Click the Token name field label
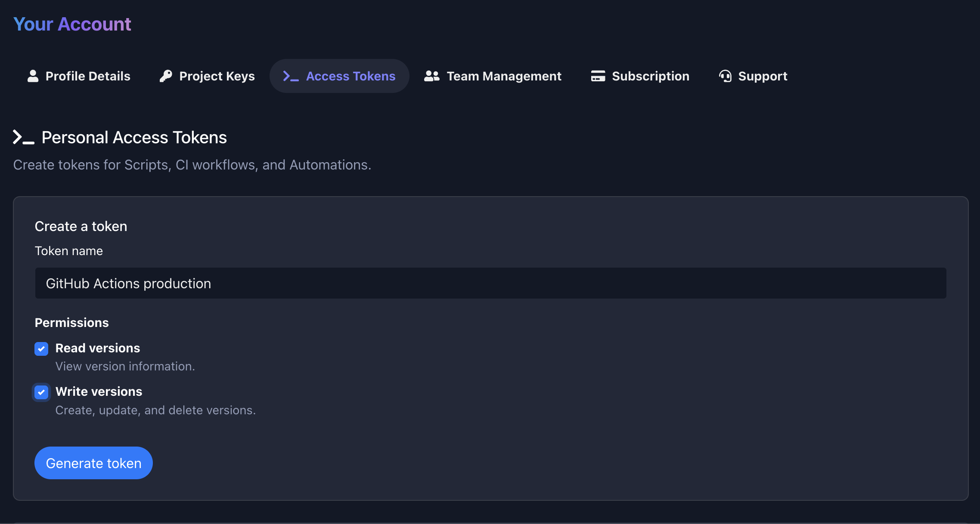This screenshot has height=524, width=980. 69,251
